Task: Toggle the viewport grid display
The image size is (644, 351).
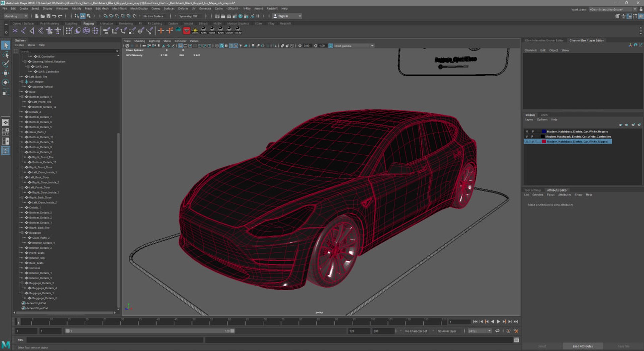Action: pyautogui.click(x=180, y=46)
